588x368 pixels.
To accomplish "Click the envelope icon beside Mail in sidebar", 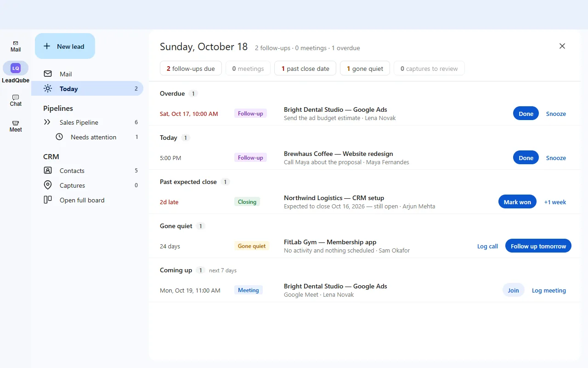I will point(48,74).
